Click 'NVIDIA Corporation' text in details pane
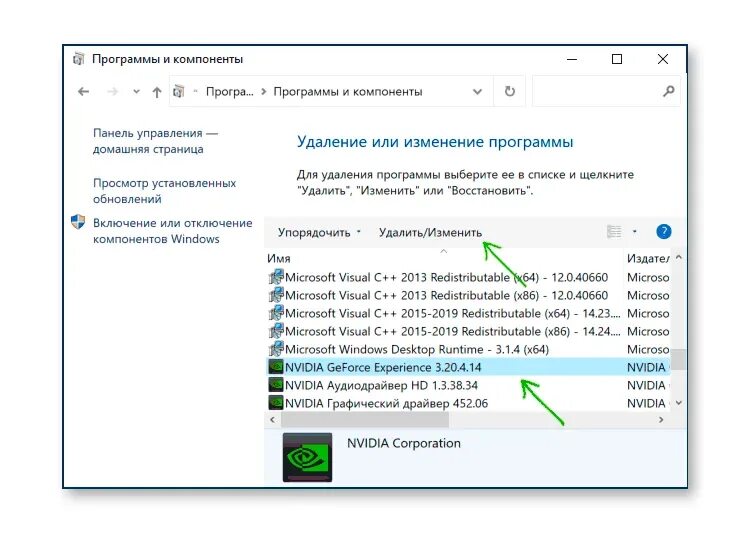 [404, 443]
